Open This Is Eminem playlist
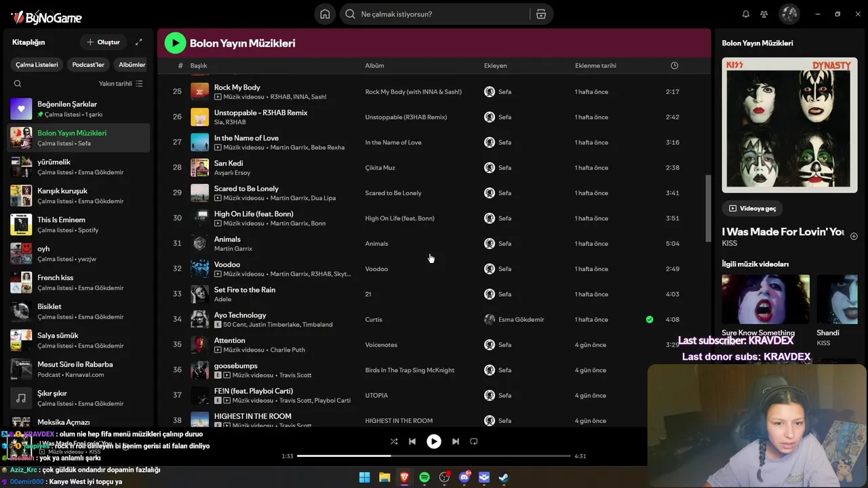 point(79,224)
